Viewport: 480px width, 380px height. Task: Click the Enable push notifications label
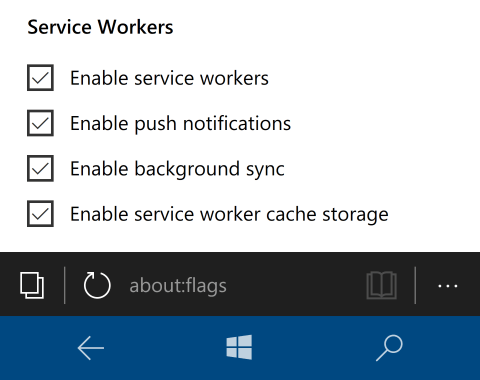click(x=180, y=124)
